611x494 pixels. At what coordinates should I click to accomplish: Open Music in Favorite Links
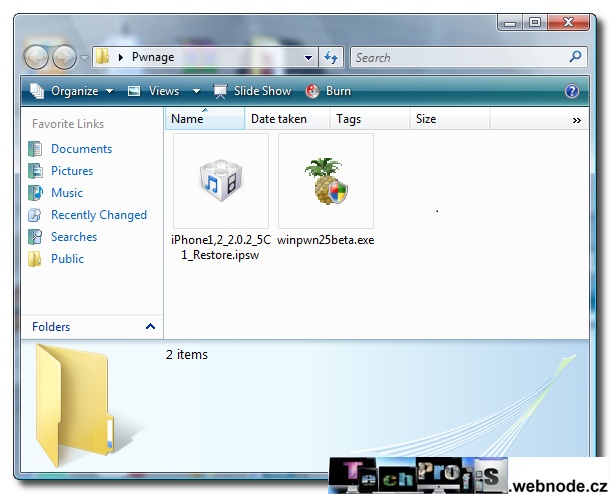(x=67, y=192)
